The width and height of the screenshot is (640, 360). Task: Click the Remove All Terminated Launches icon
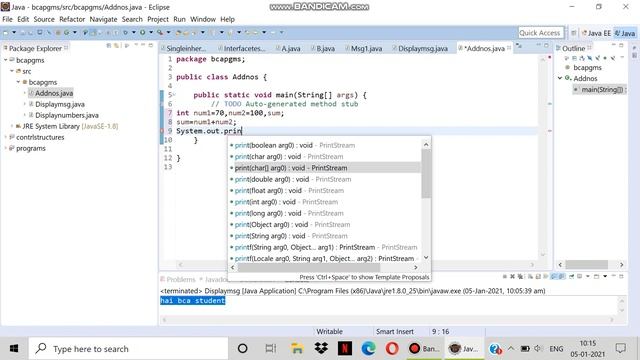click(520, 277)
